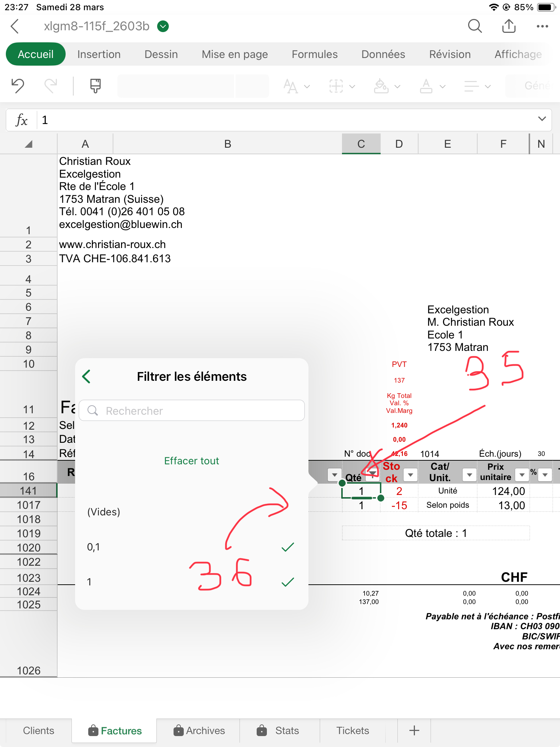Tap the back arrow beside file name
560x747 pixels.
tap(15, 26)
